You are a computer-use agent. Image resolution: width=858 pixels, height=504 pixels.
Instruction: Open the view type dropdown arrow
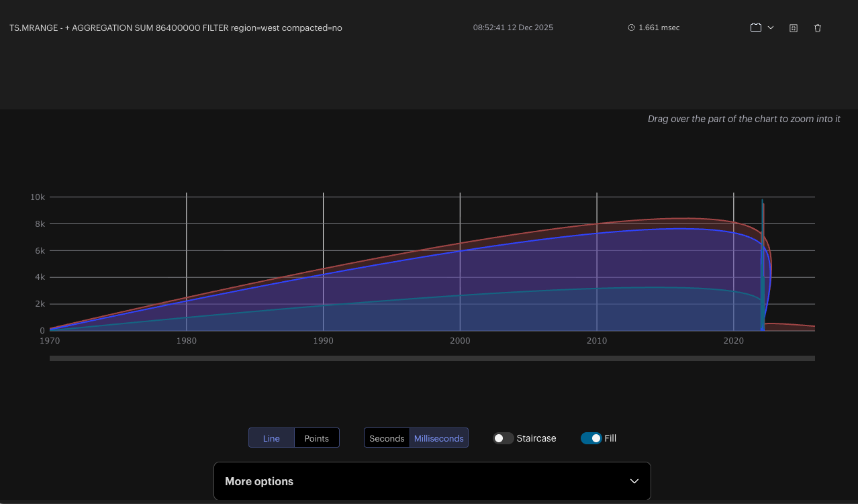(x=771, y=28)
